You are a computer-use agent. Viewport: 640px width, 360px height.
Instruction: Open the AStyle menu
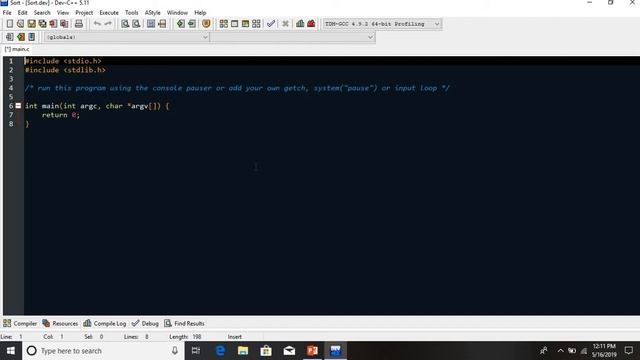coord(153,13)
